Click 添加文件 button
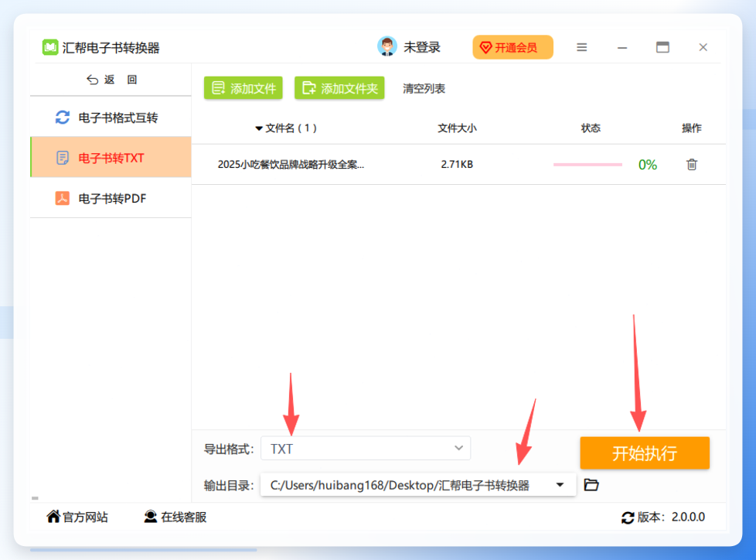The height and width of the screenshot is (560, 756). (x=243, y=87)
